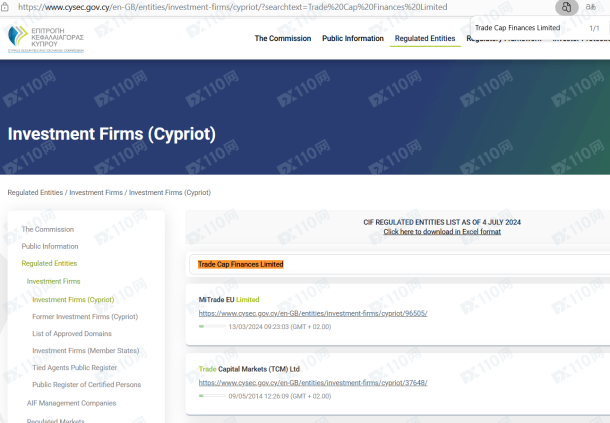Click the search field containing Trade Cap Finances Limited

399,265
